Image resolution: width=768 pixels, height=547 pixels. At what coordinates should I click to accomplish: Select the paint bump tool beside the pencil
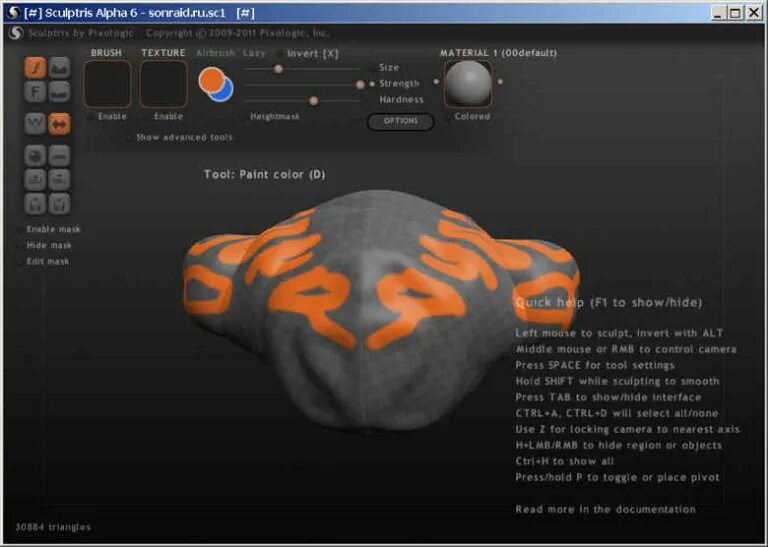[59, 68]
